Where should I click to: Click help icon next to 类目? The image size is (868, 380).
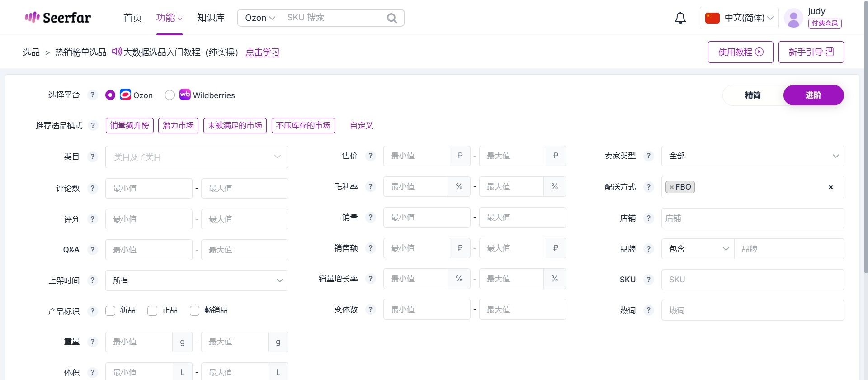pyautogui.click(x=93, y=157)
